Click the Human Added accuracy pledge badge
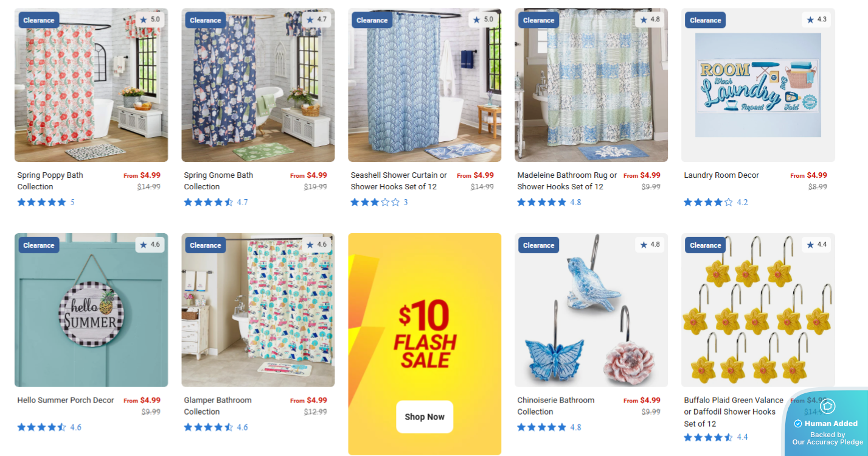Screen dimensions: 868x456 click(x=825, y=423)
